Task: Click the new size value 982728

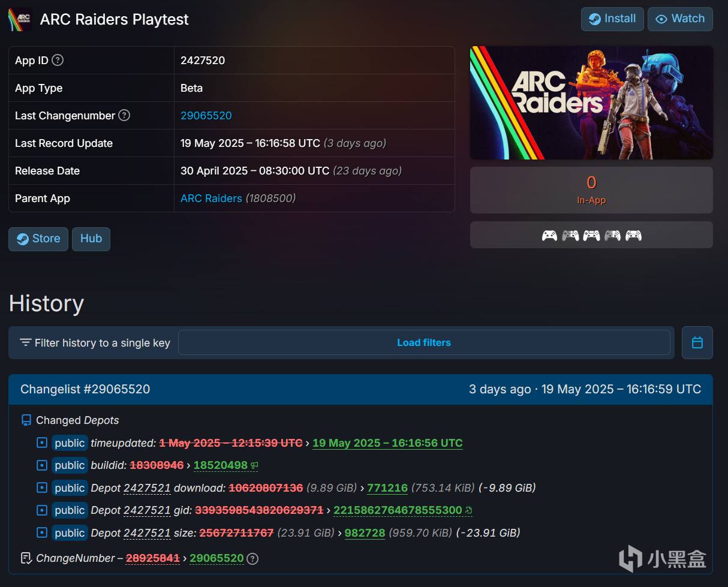Action: click(365, 533)
